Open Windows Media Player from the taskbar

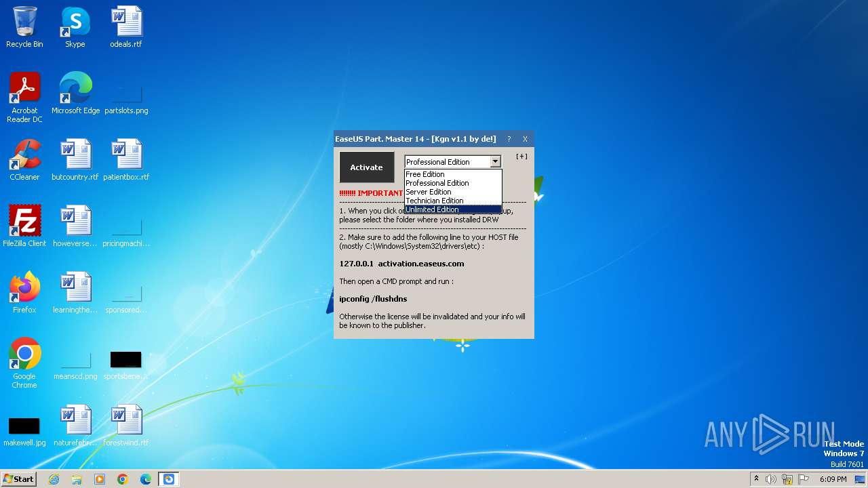click(x=100, y=479)
